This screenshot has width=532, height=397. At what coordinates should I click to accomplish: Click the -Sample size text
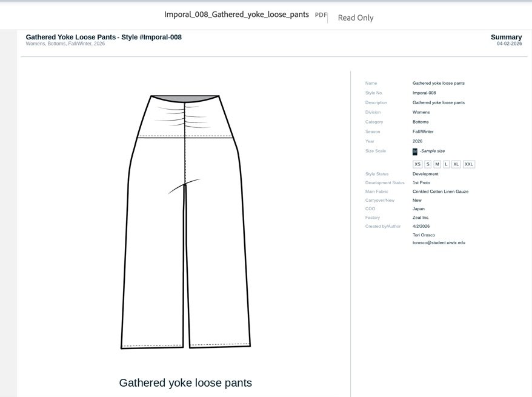(x=432, y=151)
